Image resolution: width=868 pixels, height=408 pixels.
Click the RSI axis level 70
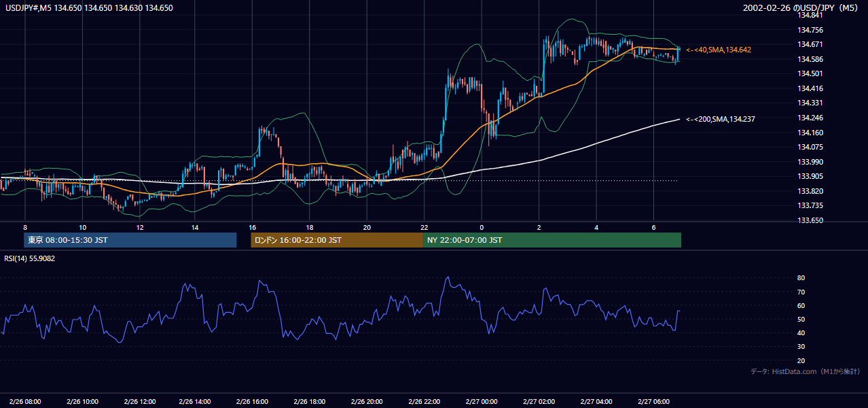801,292
